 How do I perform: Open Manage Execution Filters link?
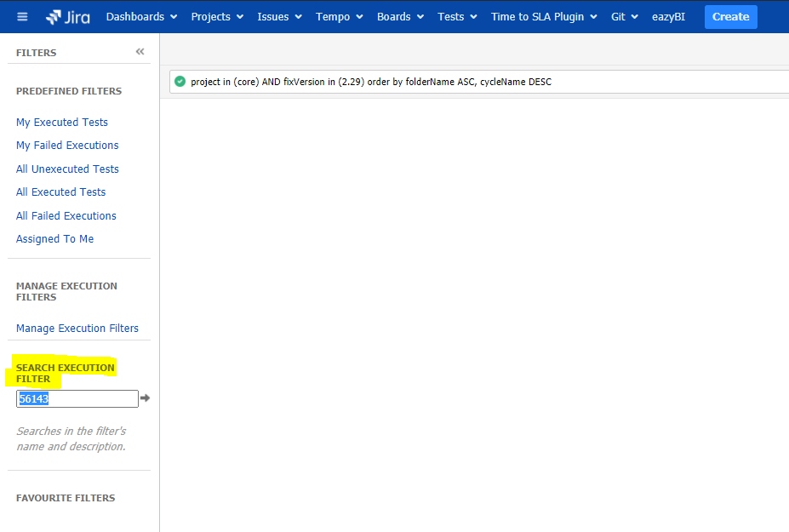pos(77,329)
